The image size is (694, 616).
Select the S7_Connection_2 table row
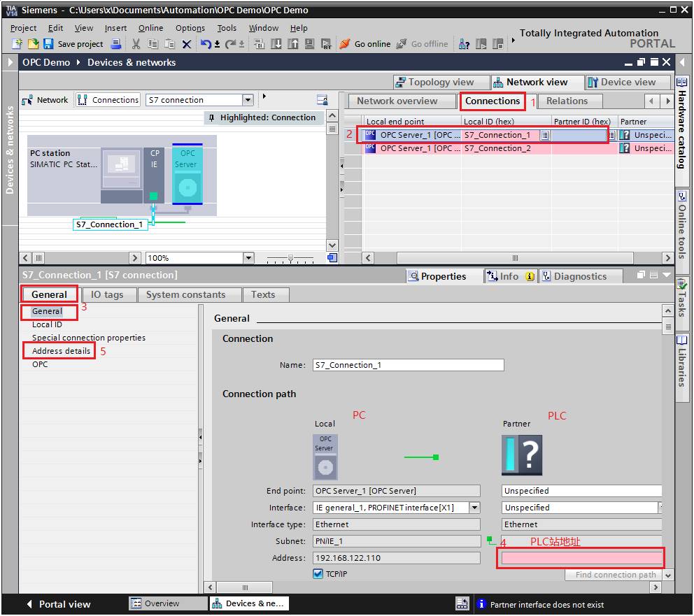click(518, 148)
